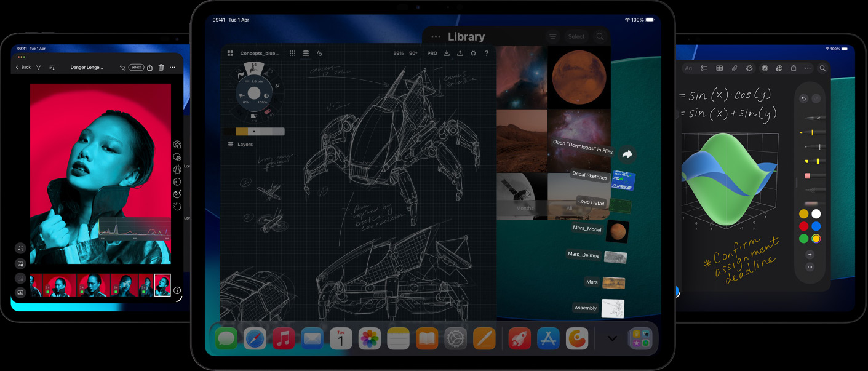868x371 pixels.
Task: Add attachment with the paperclip icon
Action: (x=734, y=68)
